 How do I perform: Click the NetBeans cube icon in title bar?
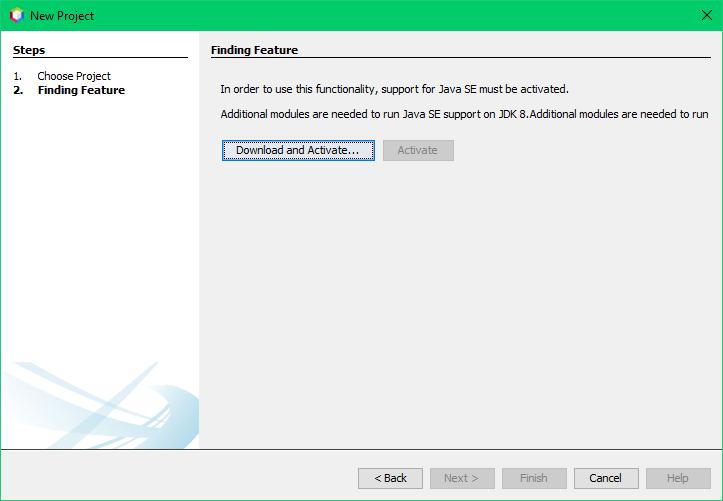[17, 15]
